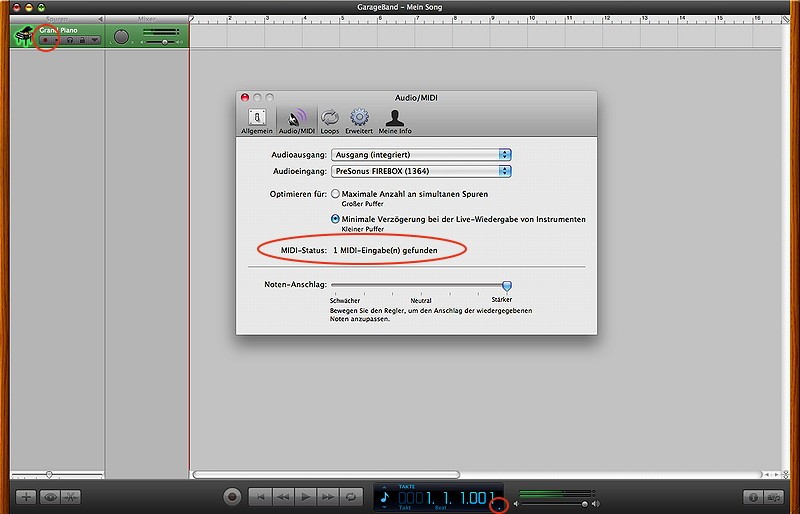Select Minimale Verzögerung radio option
Image resolution: width=800 pixels, height=514 pixels.
coord(335,219)
